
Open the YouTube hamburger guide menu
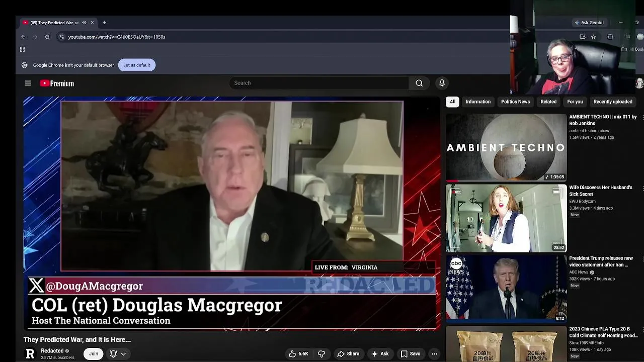(x=28, y=83)
